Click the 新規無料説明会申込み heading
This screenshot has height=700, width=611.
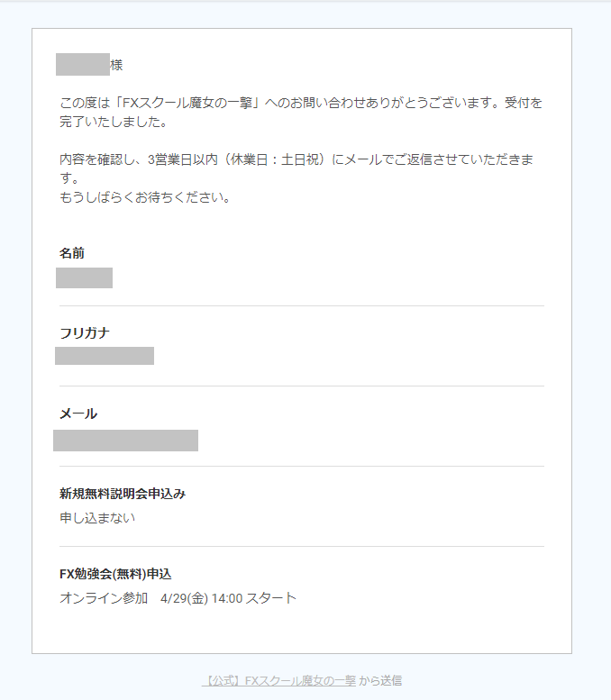pos(123,494)
